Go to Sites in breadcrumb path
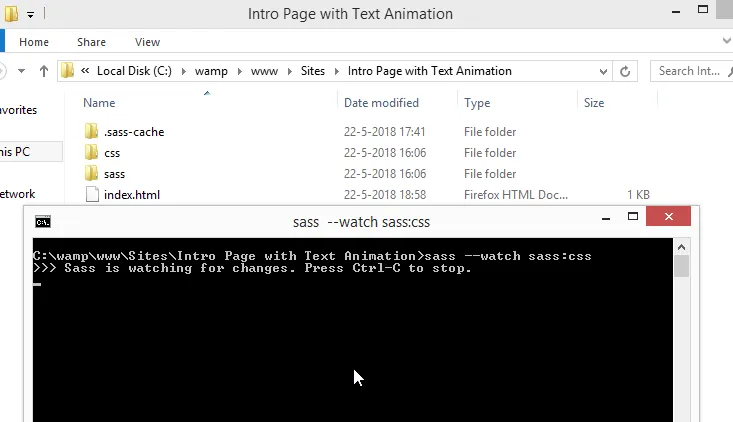Screen dimensions: 733x422 [x=313, y=71]
